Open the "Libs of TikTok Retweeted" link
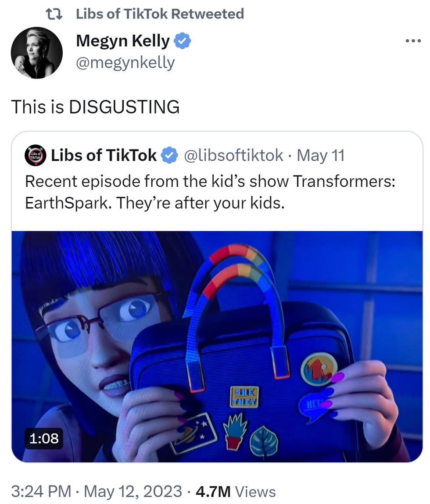 160,14
